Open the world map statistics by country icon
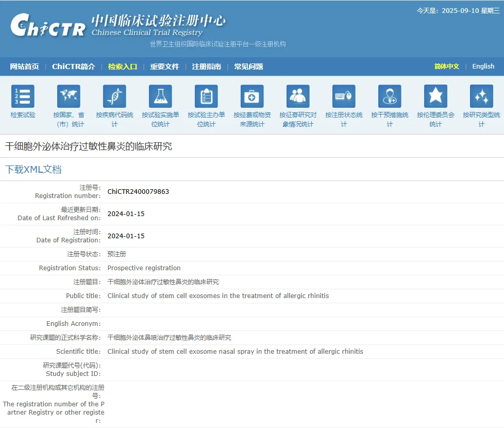The width and height of the screenshot is (504, 428). tap(69, 96)
